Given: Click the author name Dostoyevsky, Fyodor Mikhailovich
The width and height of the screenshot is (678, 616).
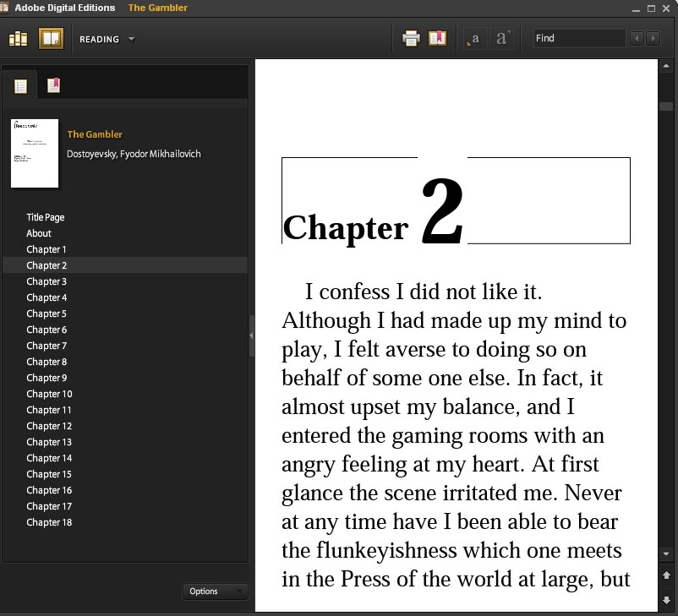Looking at the screenshot, I should click(x=134, y=154).
